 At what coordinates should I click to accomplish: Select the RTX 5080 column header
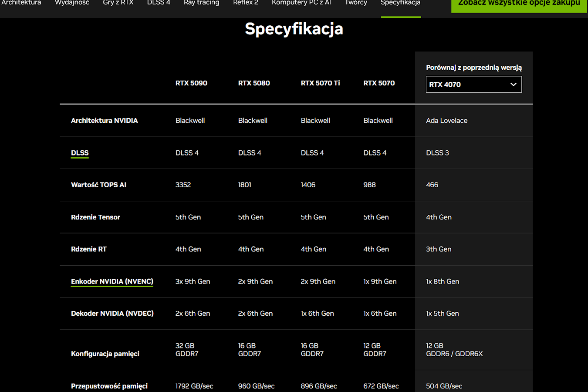[x=254, y=83]
